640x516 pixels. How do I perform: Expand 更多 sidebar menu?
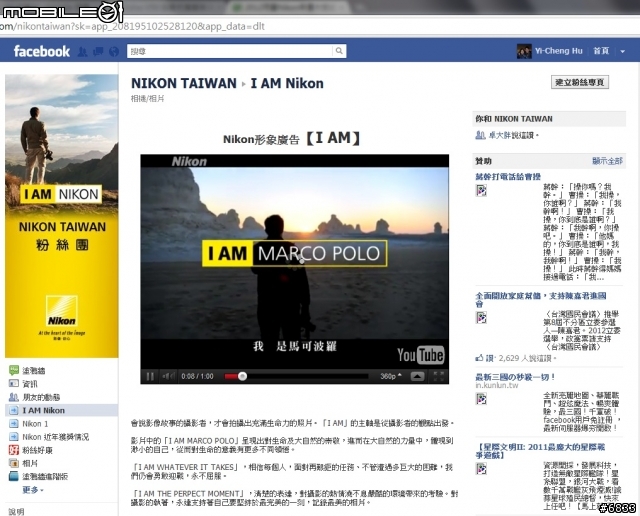33,489
